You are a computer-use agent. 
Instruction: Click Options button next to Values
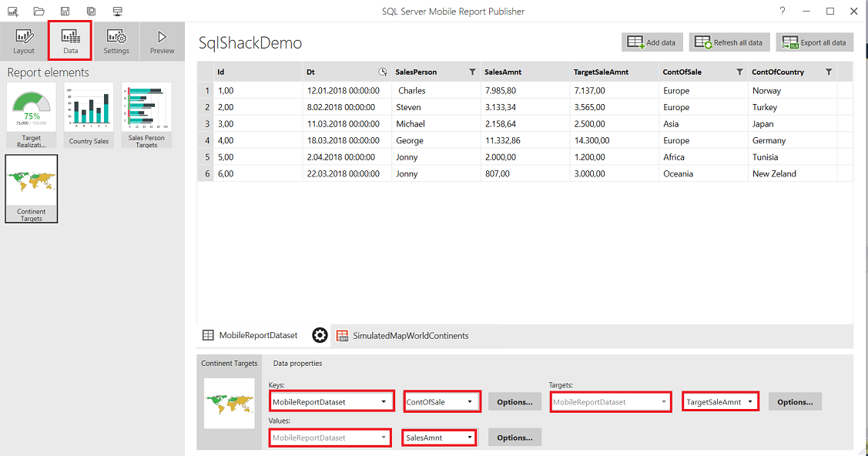pyautogui.click(x=514, y=438)
